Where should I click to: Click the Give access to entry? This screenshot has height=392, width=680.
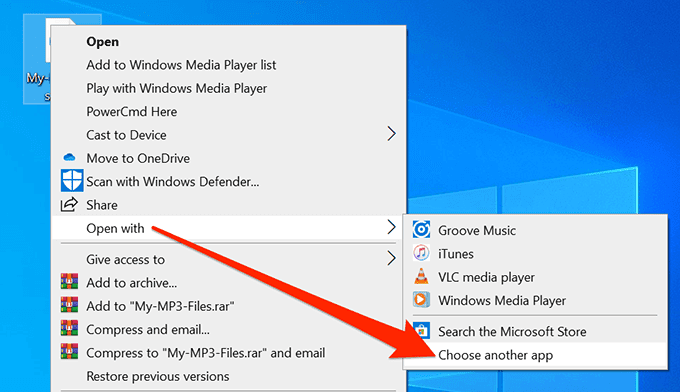point(125,260)
